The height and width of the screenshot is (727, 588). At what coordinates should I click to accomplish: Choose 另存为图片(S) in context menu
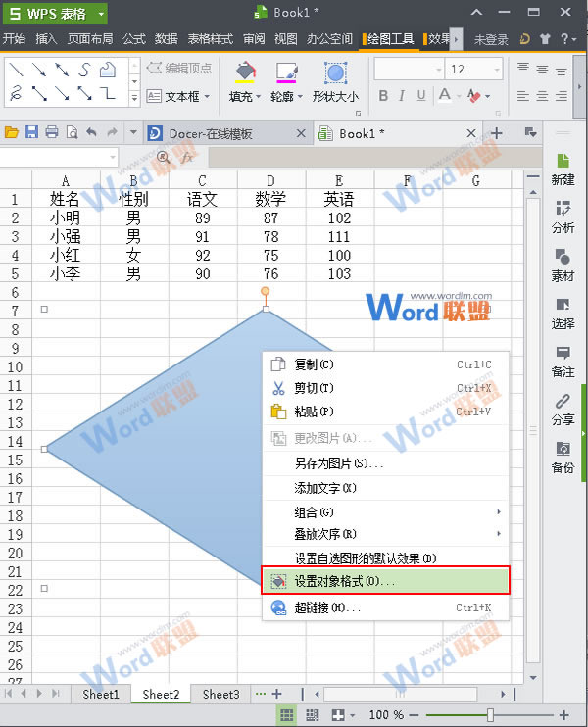tap(386, 463)
